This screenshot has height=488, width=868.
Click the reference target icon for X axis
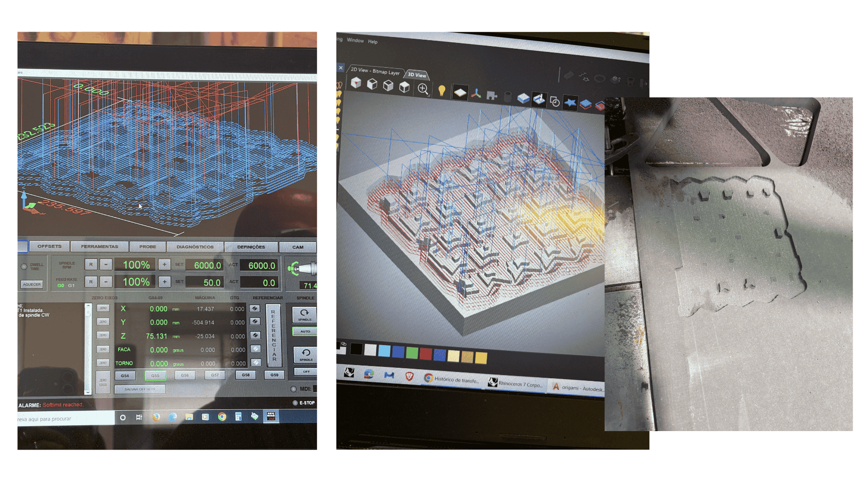click(x=255, y=309)
